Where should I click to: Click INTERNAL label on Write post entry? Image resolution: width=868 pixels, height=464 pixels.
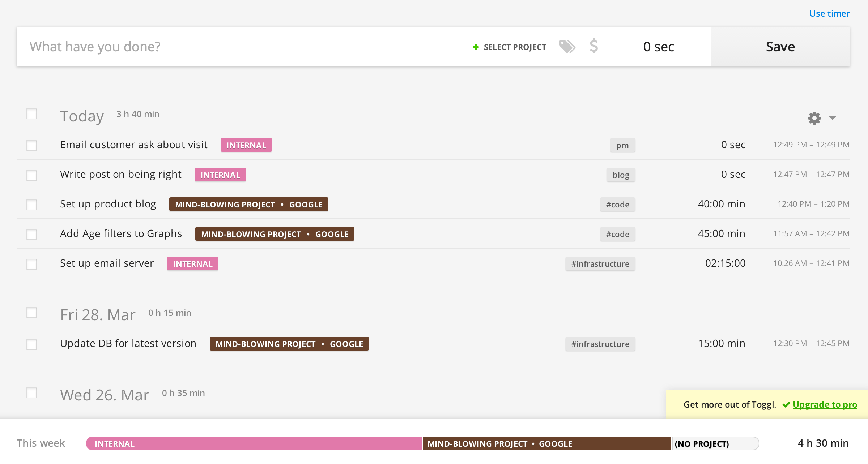pyautogui.click(x=220, y=175)
